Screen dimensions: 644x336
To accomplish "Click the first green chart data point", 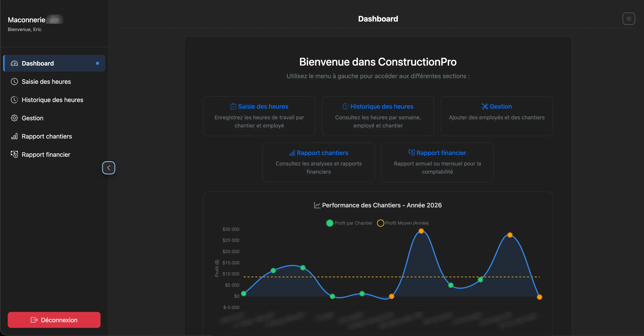I will pos(244,294).
